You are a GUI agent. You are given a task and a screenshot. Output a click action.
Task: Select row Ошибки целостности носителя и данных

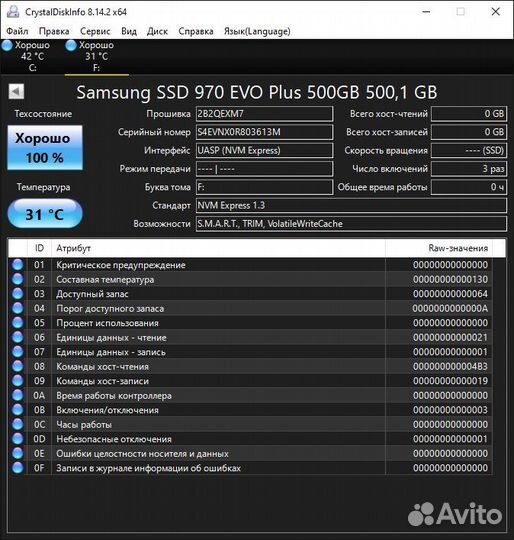pyautogui.click(x=250, y=453)
